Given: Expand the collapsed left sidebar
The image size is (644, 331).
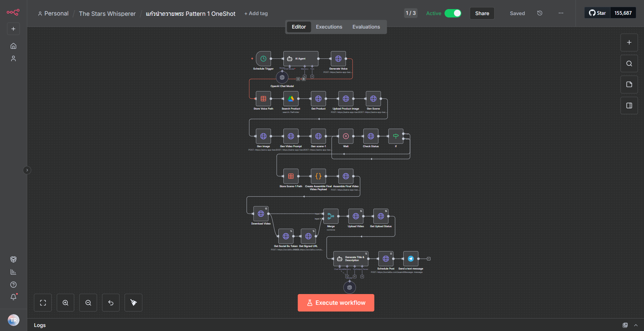Looking at the screenshot, I should pyautogui.click(x=27, y=170).
